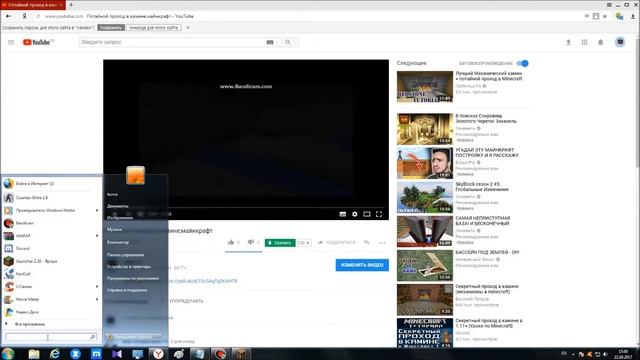Expand Movie Maker jump list arrow

(97, 299)
